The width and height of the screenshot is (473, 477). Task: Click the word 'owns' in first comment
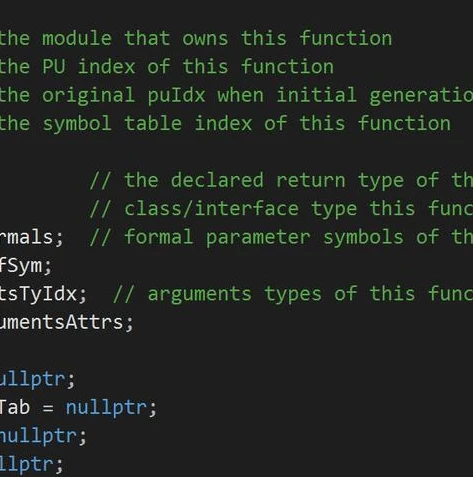click(205, 38)
